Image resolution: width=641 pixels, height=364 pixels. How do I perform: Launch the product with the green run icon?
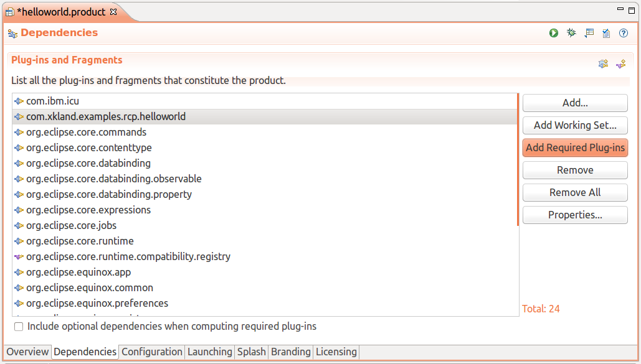554,33
